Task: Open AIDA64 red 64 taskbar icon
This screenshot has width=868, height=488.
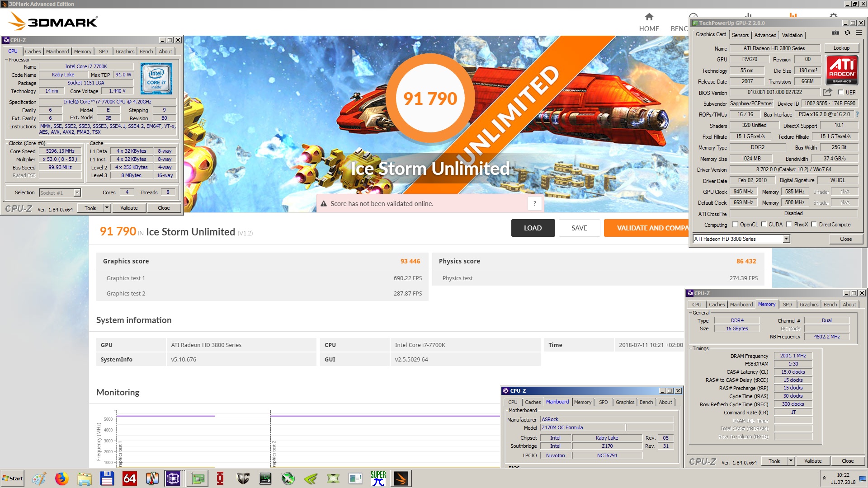Action: point(129,479)
